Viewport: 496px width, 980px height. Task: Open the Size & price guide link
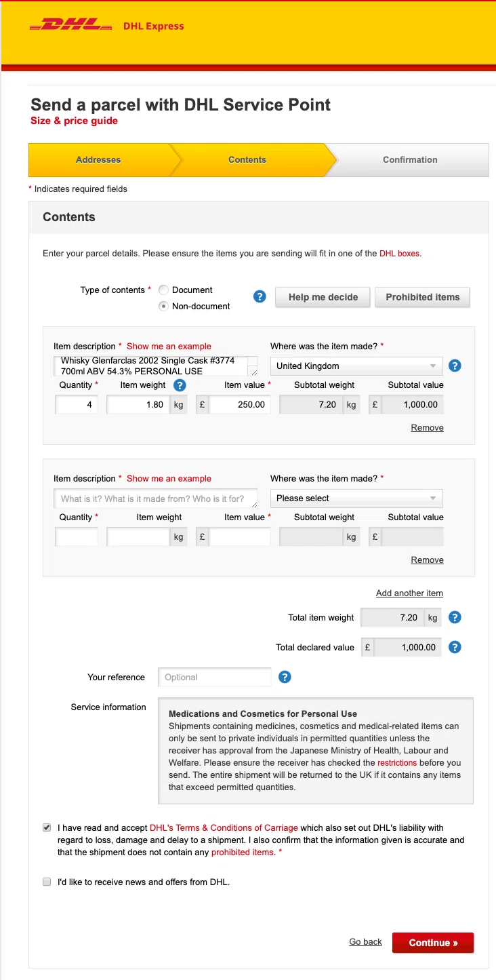coord(75,121)
